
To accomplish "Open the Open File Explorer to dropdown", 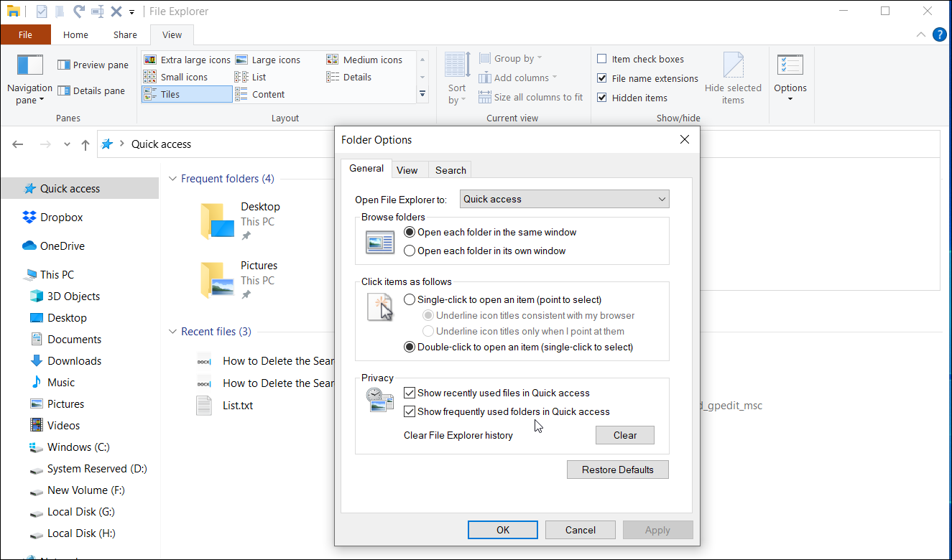I will pos(565,199).
